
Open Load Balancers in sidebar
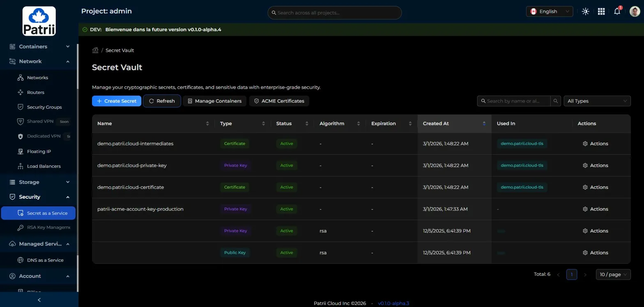(x=38, y=166)
